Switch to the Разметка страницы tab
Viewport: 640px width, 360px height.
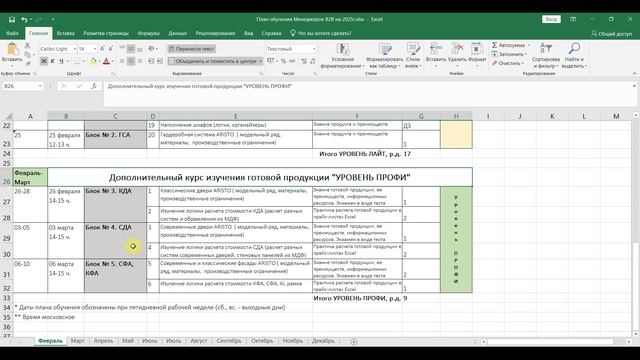click(x=106, y=33)
